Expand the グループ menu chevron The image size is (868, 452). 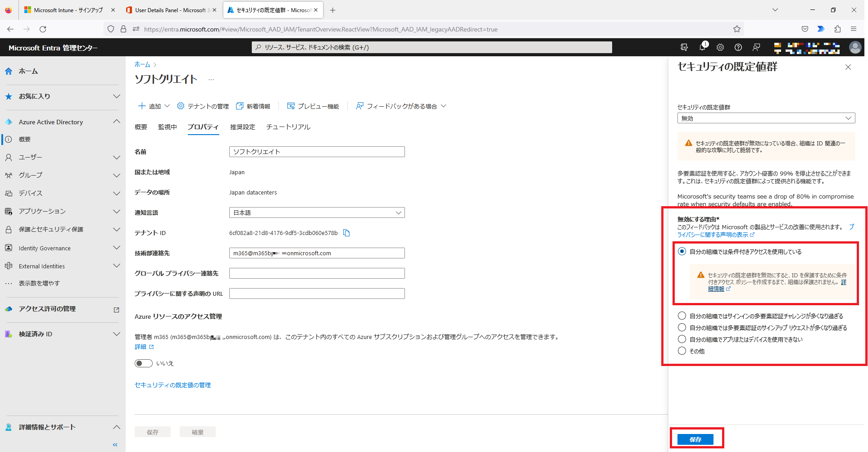point(117,176)
